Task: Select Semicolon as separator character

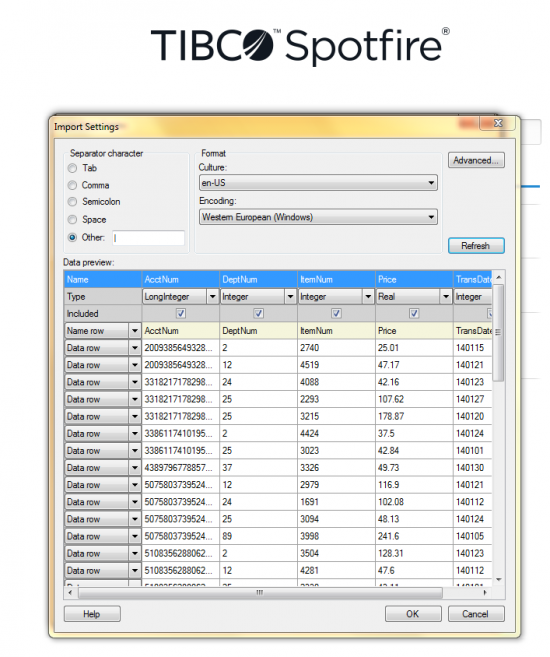Action: point(72,202)
